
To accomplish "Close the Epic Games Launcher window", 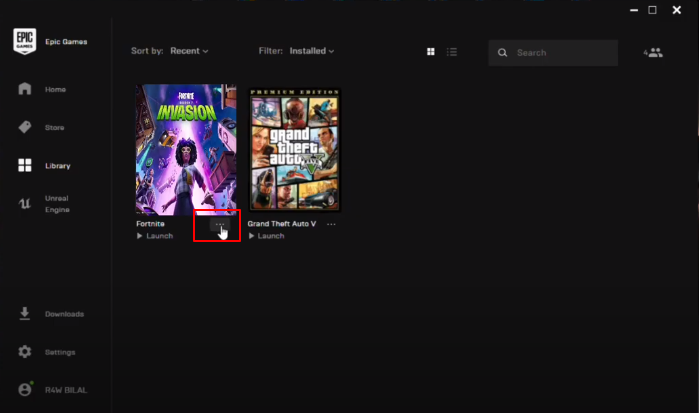I will (677, 10).
